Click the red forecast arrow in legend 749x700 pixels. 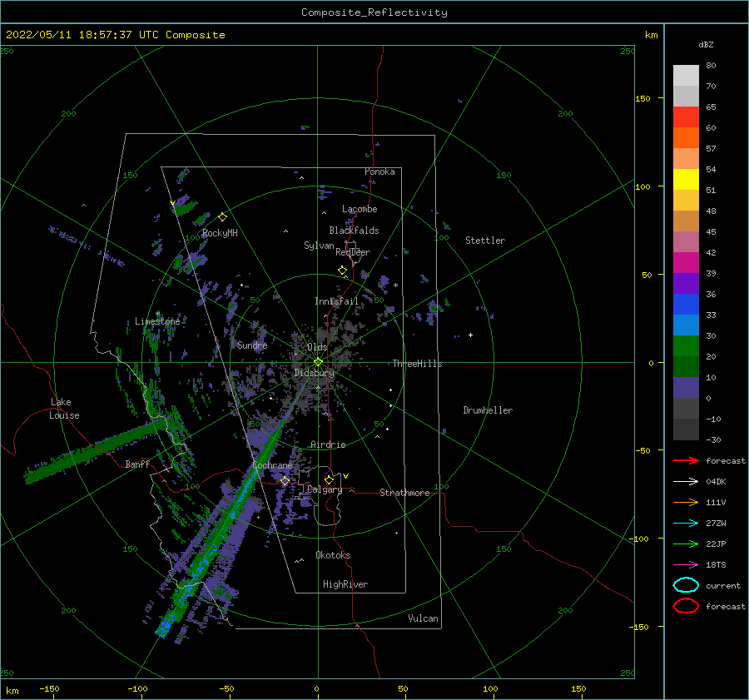tap(686, 460)
